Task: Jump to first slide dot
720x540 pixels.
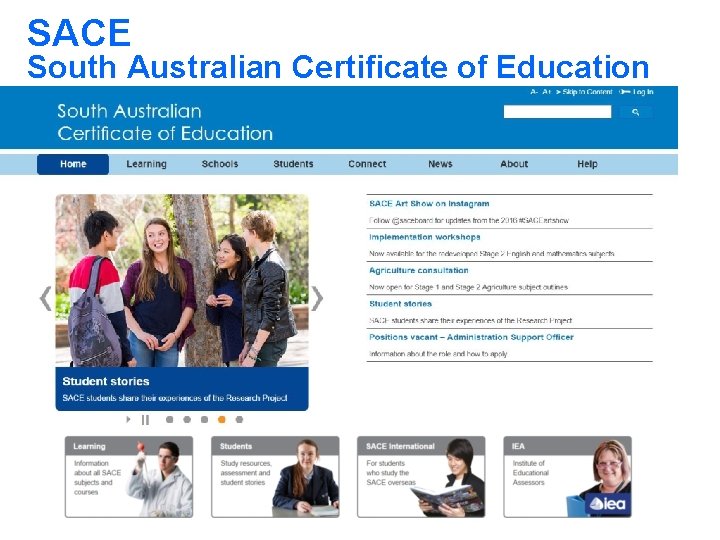Action: tap(169, 419)
